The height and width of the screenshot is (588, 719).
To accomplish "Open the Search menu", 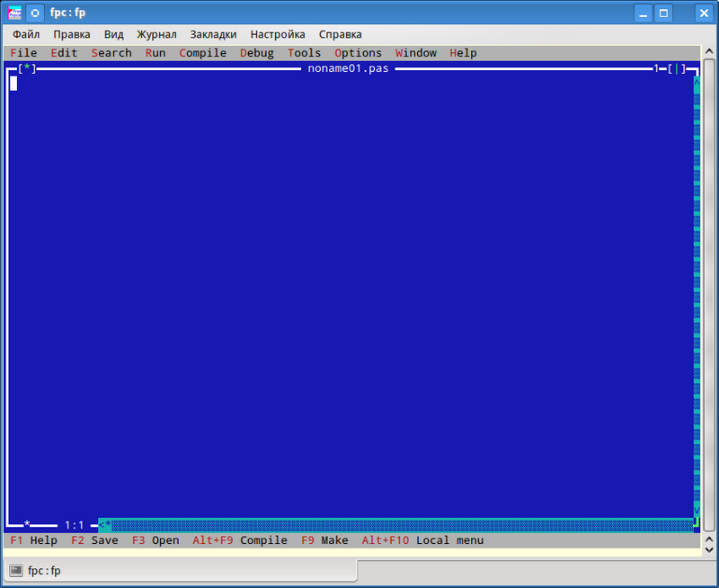I will [x=111, y=53].
